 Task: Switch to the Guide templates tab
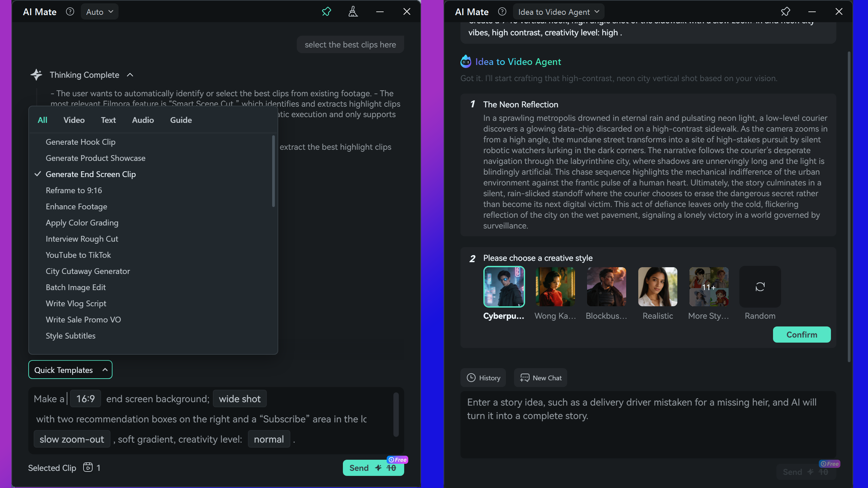point(181,120)
